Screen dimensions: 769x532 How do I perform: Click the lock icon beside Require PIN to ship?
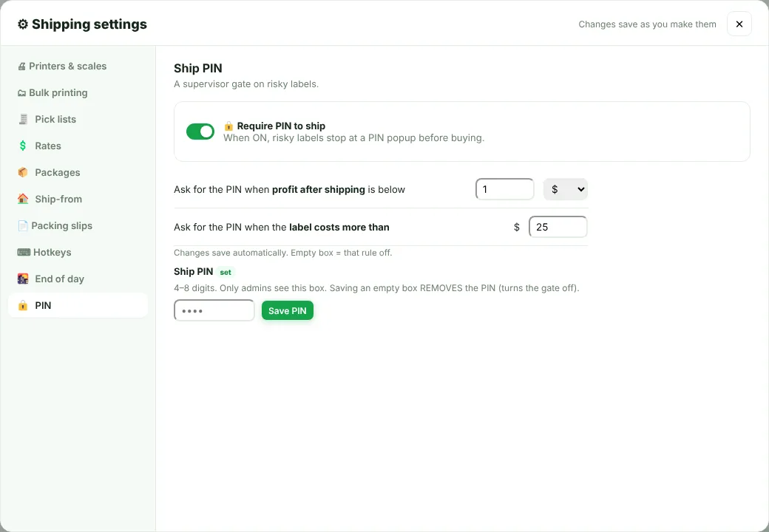(x=228, y=126)
